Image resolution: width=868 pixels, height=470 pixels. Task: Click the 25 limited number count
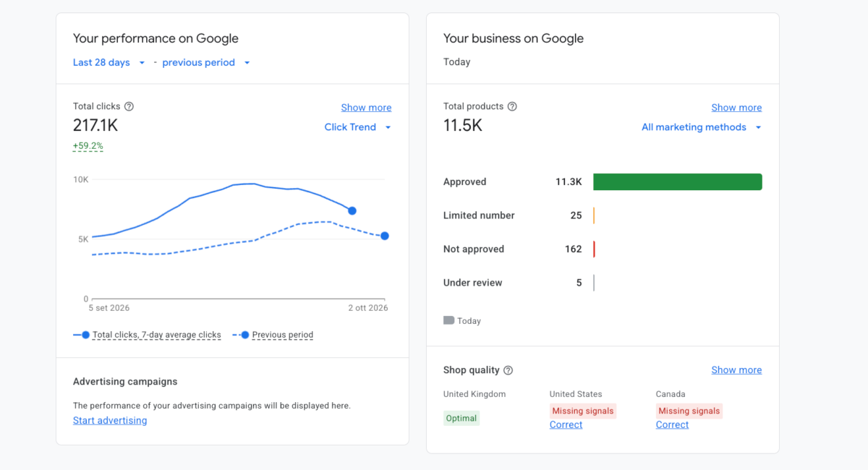point(576,215)
